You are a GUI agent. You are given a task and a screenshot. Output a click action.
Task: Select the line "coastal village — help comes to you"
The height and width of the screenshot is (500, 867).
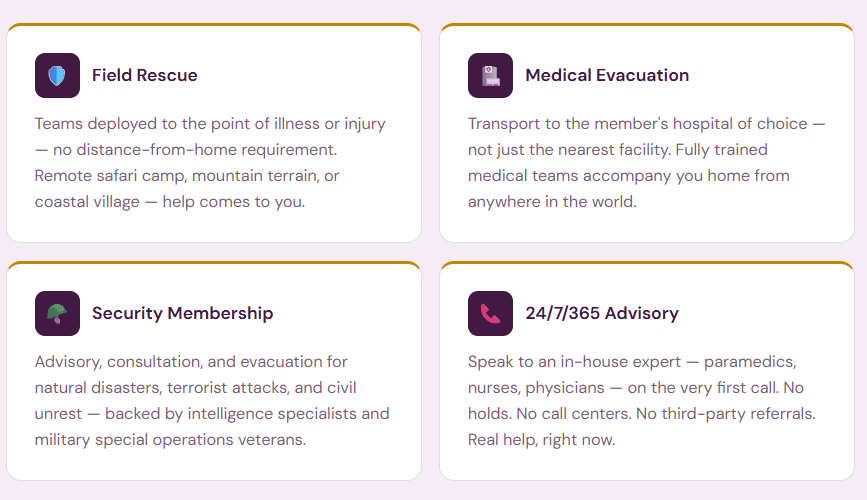click(169, 201)
